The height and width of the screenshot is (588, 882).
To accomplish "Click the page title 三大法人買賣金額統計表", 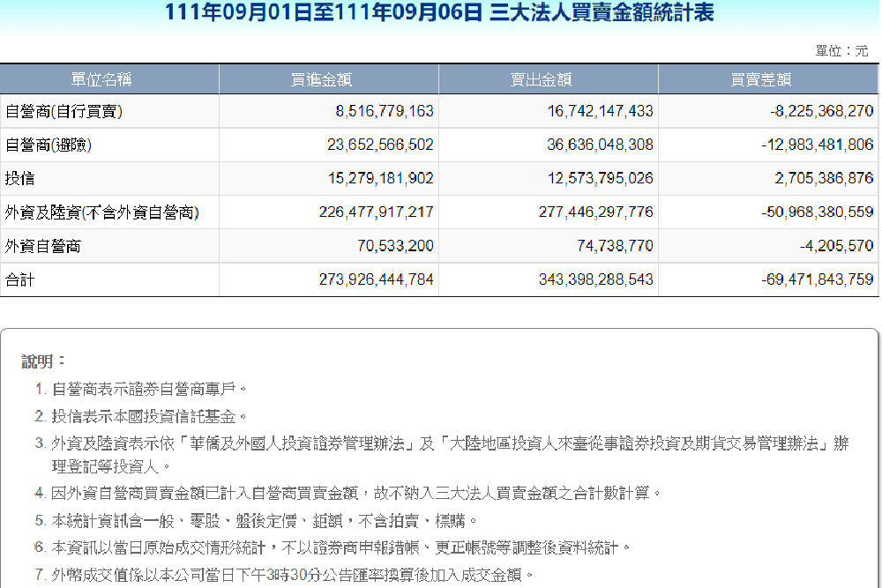I will 602,12.
